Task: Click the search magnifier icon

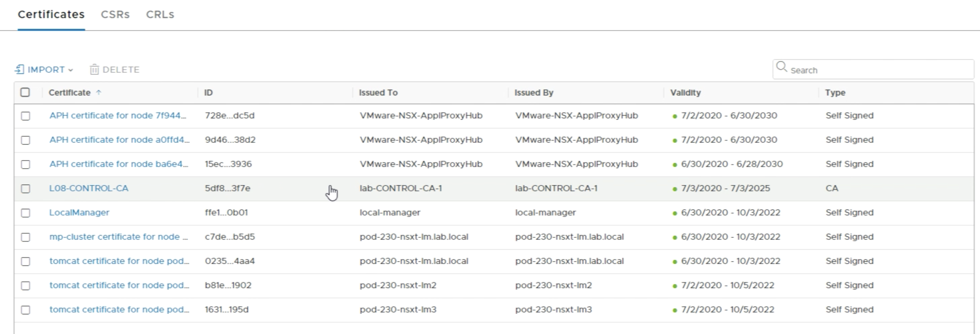Action: coord(782,67)
